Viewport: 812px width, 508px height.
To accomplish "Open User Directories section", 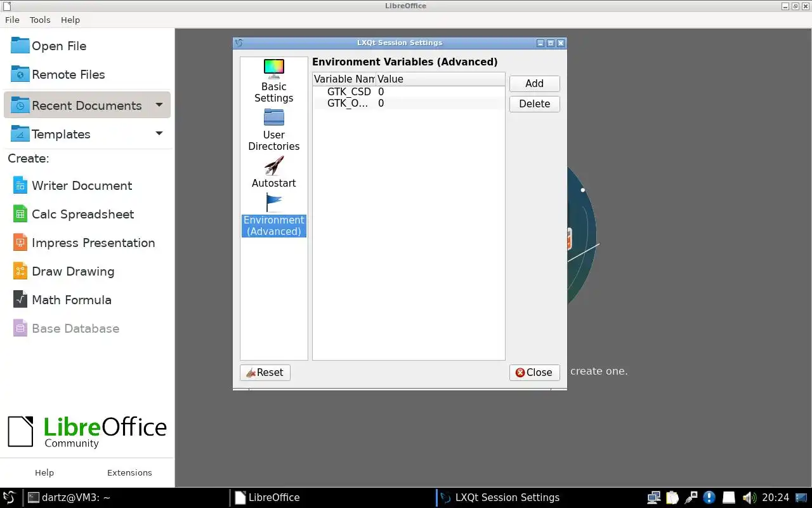I will (x=274, y=130).
